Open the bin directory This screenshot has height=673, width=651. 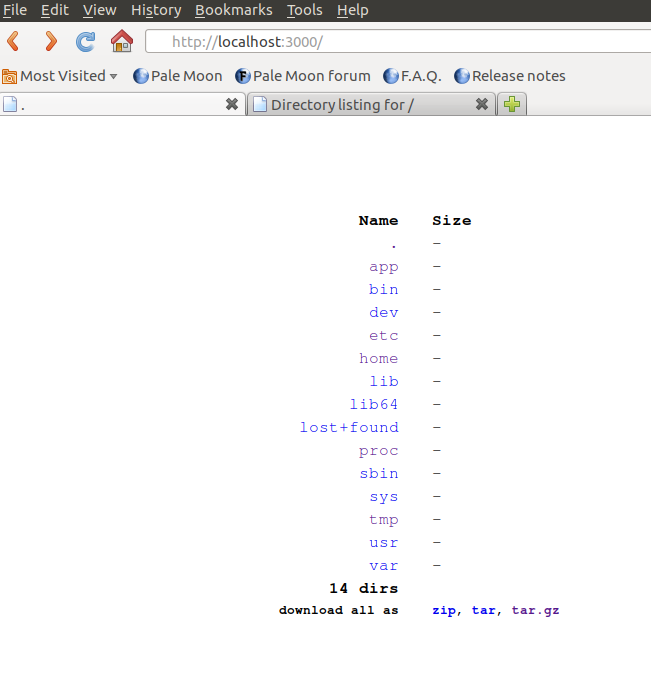(384, 289)
